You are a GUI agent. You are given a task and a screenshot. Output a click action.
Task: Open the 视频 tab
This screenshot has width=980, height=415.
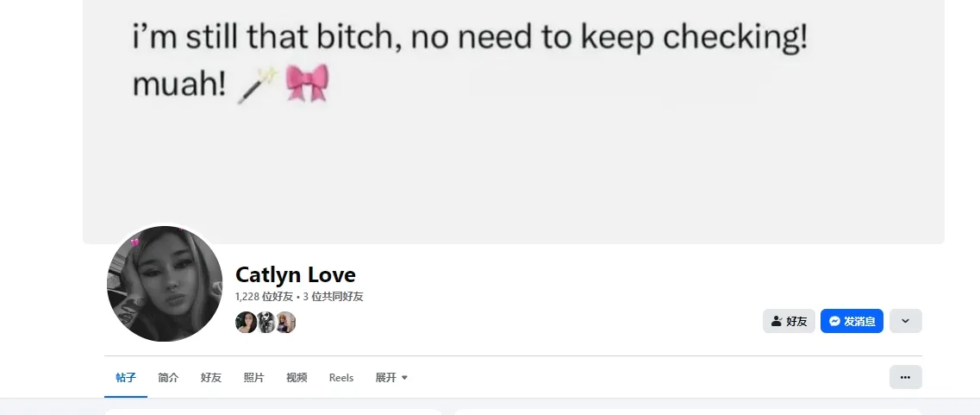pos(296,378)
